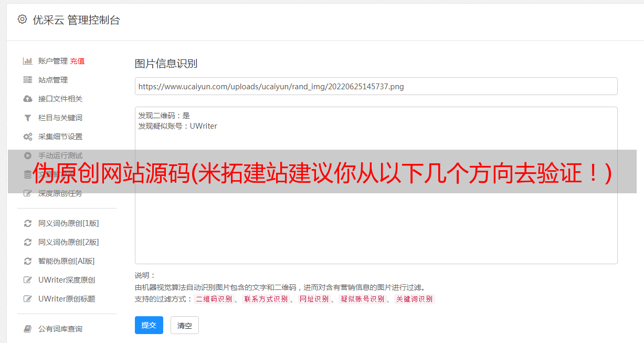
Task: Click the edit icon for UWriter原创标题
Action: point(28,299)
